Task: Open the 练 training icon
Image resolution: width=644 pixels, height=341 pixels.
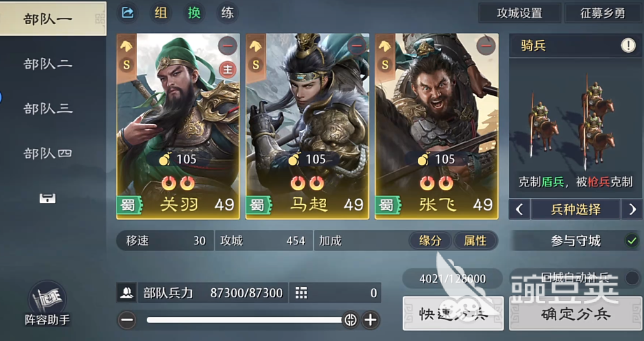Action: (227, 13)
